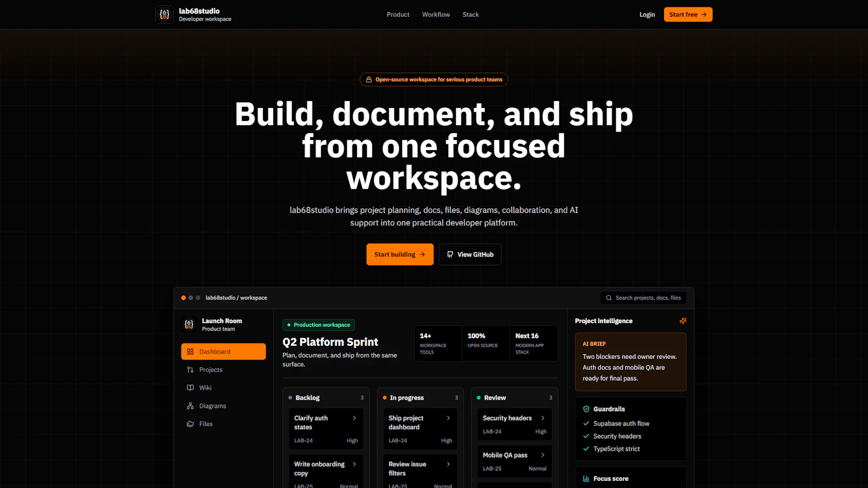
Task: Click the lab68studio logo icon in header
Action: coord(164,15)
